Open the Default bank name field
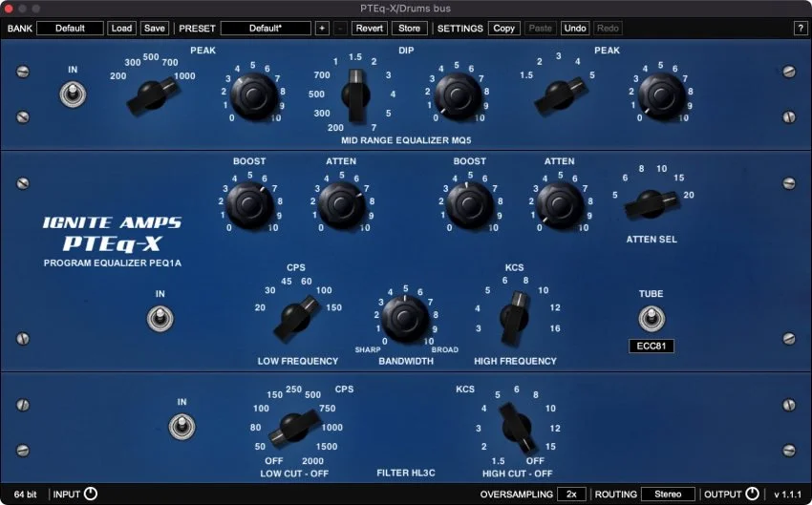 click(70, 28)
